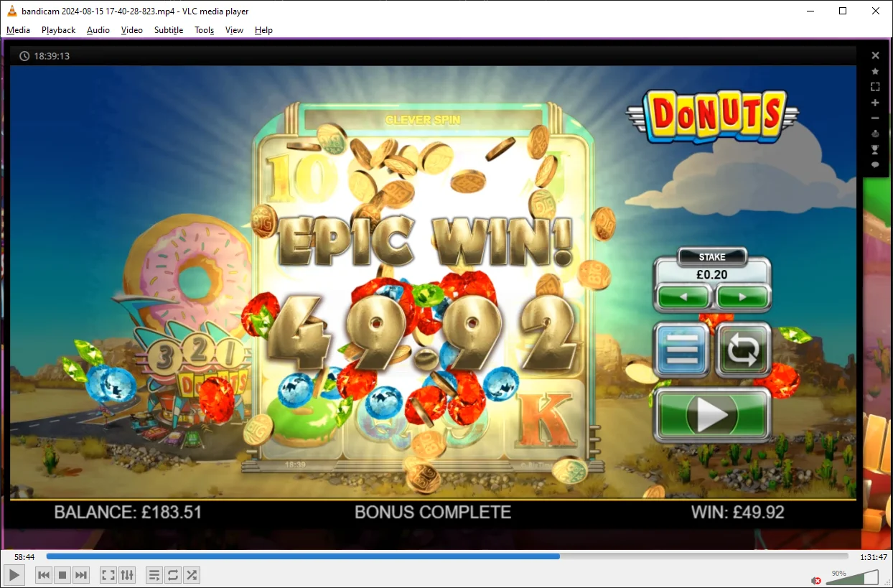The image size is (893, 588).
Task: Open chat via speech bubble icon
Action: point(875,164)
